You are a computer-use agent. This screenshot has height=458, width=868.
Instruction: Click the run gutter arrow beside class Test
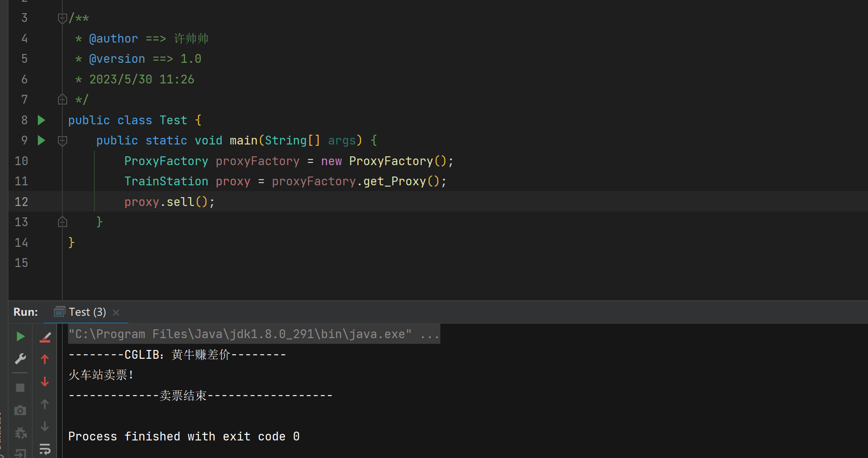[41, 120]
